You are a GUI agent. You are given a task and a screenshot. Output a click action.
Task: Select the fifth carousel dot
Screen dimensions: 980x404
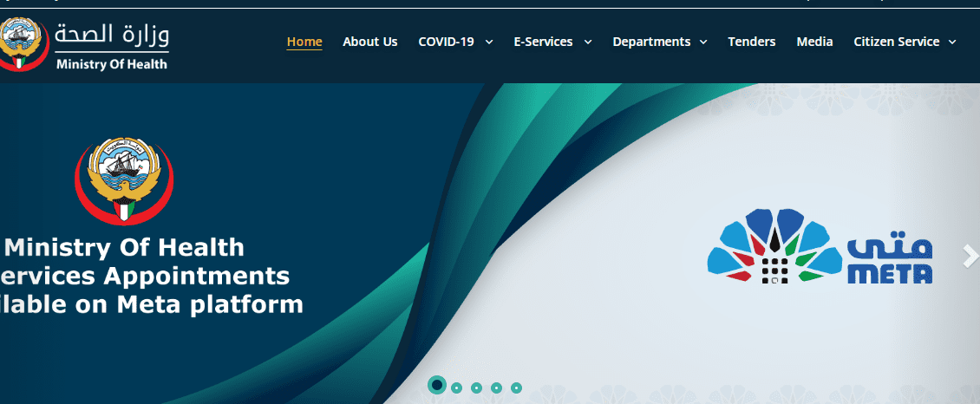coord(516,388)
